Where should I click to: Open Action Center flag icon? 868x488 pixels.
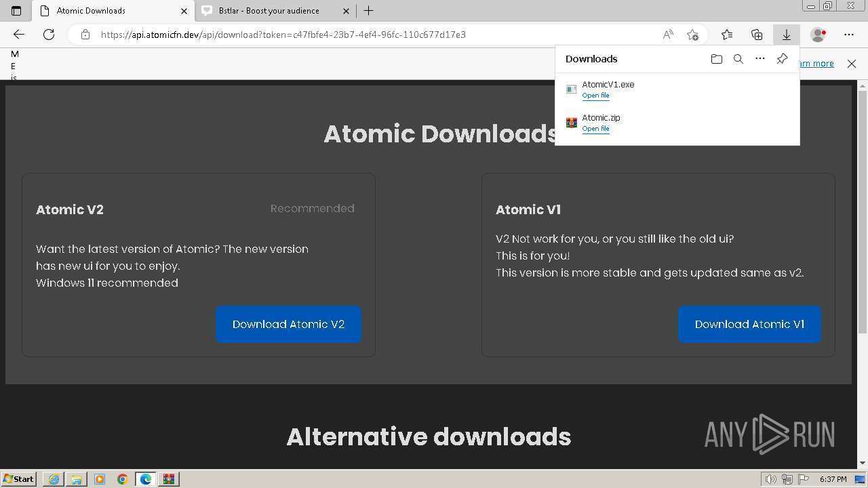(804, 479)
